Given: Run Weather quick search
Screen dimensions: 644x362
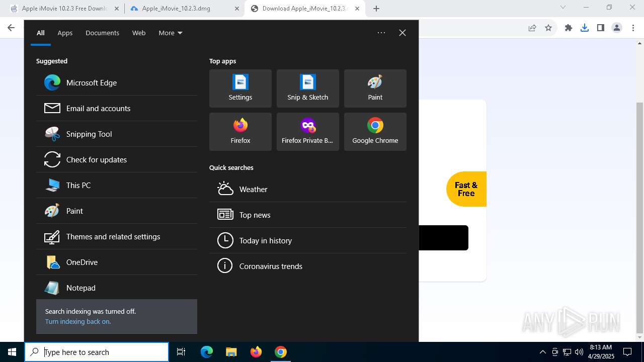Looking at the screenshot, I should point(308,190).
